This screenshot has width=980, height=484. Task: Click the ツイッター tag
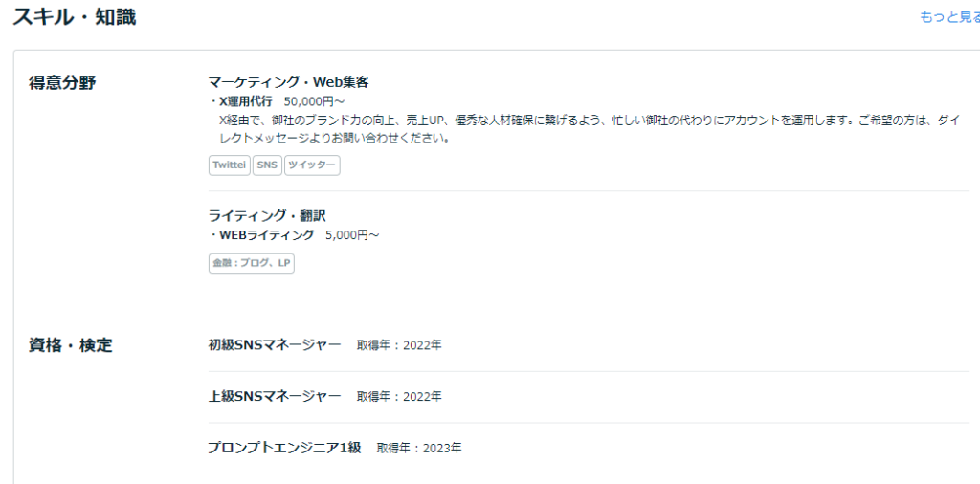[x=312, y=165]
